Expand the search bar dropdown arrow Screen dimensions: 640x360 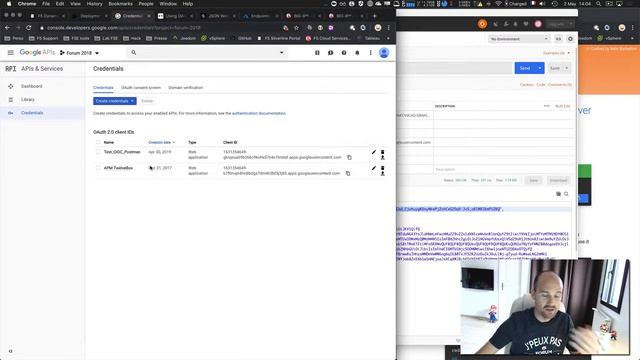pos(282,53)
